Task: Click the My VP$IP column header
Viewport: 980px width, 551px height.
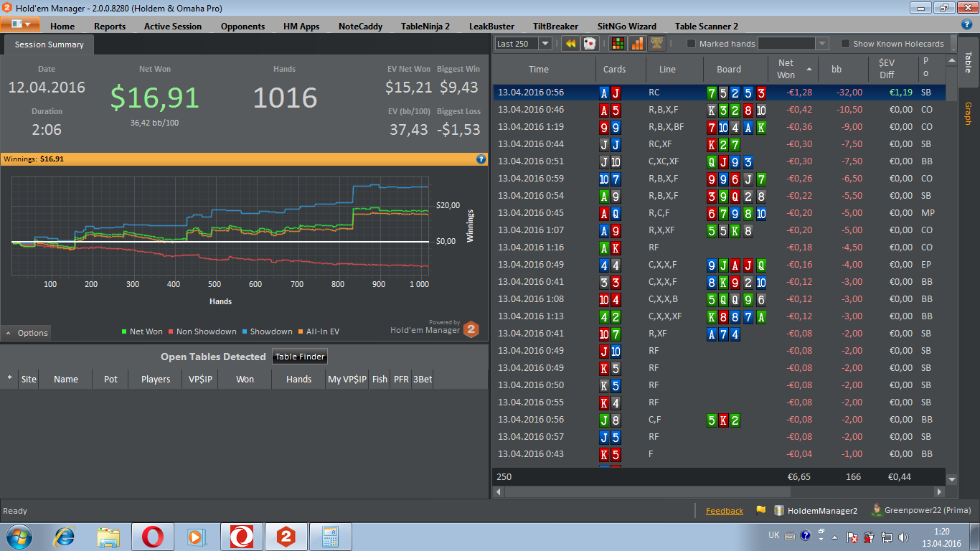Action: [347, 380]
